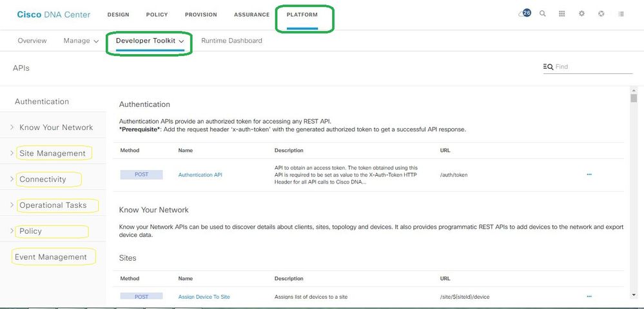The image size is (644, 309).
Task: Expand the Connectivity chevron
Action: pos(12,179)
